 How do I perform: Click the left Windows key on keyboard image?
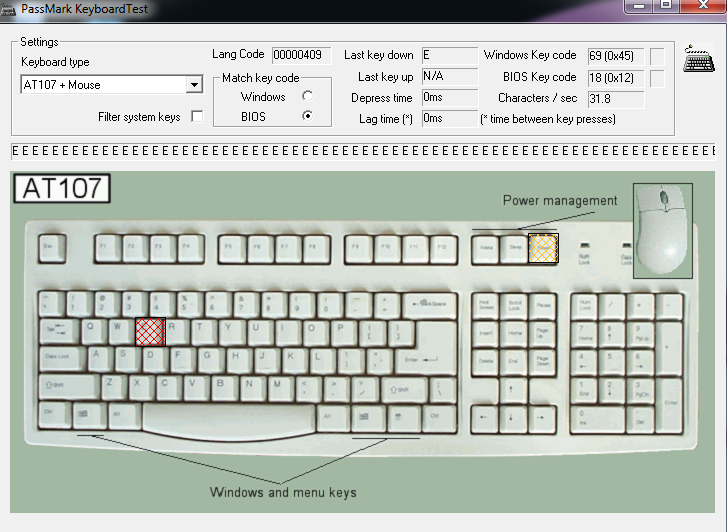pyautogui.click(x=89, y=415)
